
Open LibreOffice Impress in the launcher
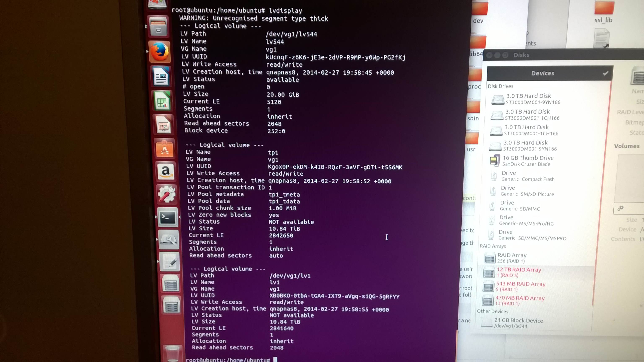(x=164, y=125)
